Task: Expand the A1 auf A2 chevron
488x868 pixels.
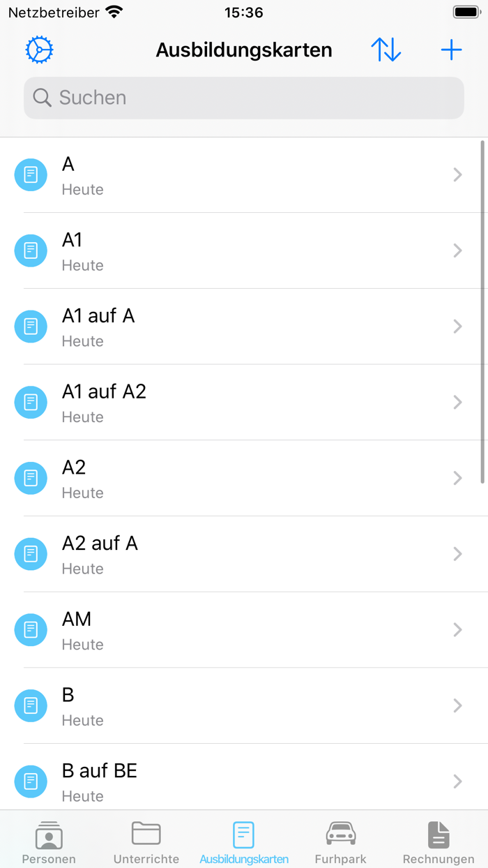Action: click(457, 403)
